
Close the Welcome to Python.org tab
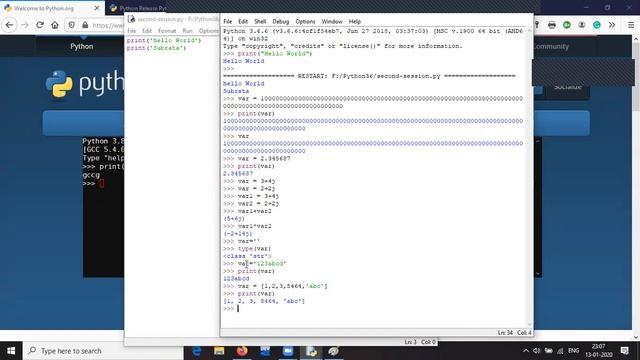[97, 8]
